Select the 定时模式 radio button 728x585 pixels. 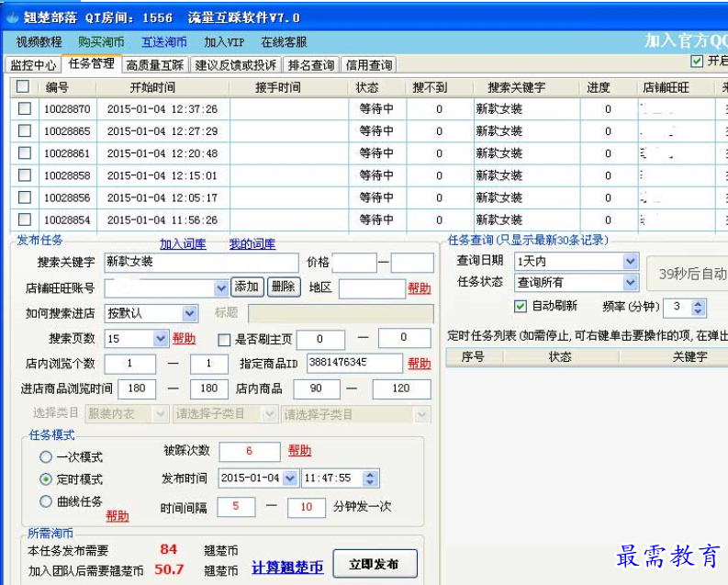[x=46, y=479]
